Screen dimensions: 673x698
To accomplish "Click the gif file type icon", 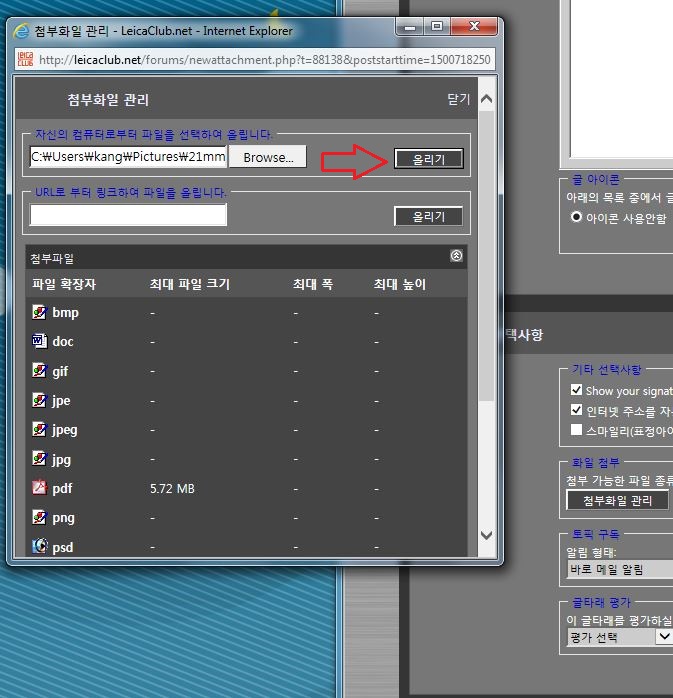I will pyautogui.click(x=40, y=371).
